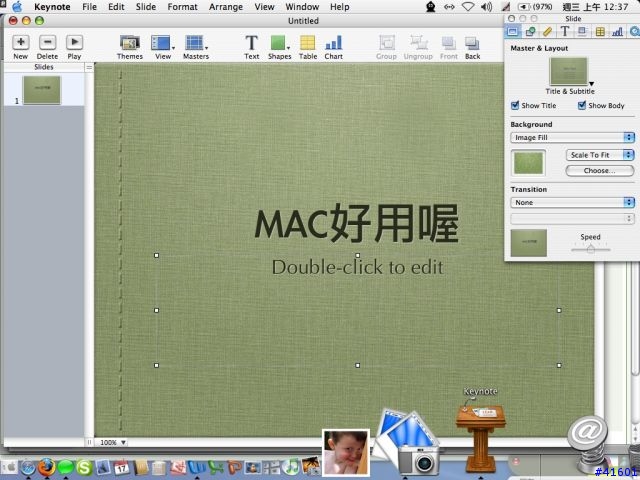Open the Chart inspector tab icon
This screenshot has height=480, width=640.
[618, 31]
